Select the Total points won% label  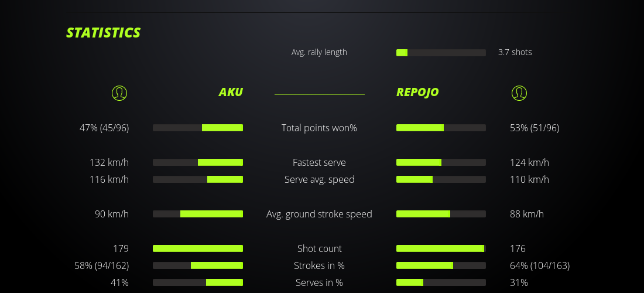click(319, 128)
